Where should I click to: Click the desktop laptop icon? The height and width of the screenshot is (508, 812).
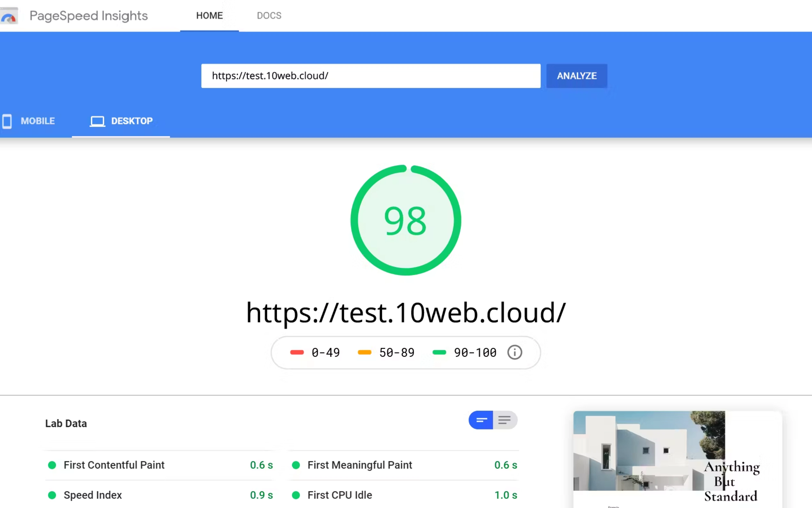coord(98,121)
